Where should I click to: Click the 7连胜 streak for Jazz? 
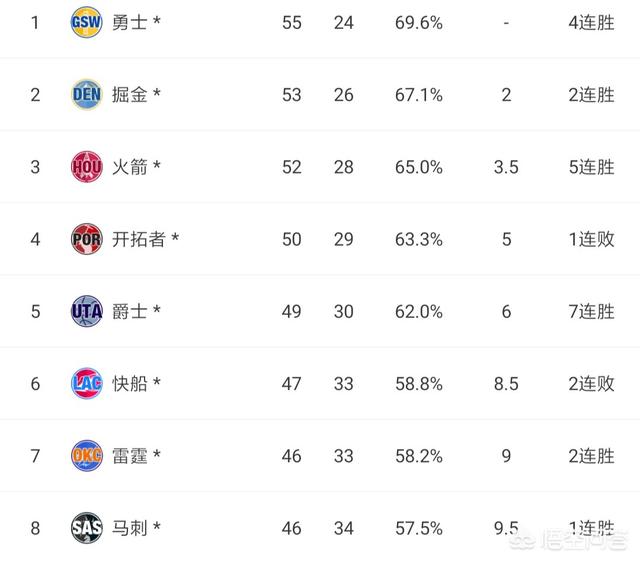(591, 311)
